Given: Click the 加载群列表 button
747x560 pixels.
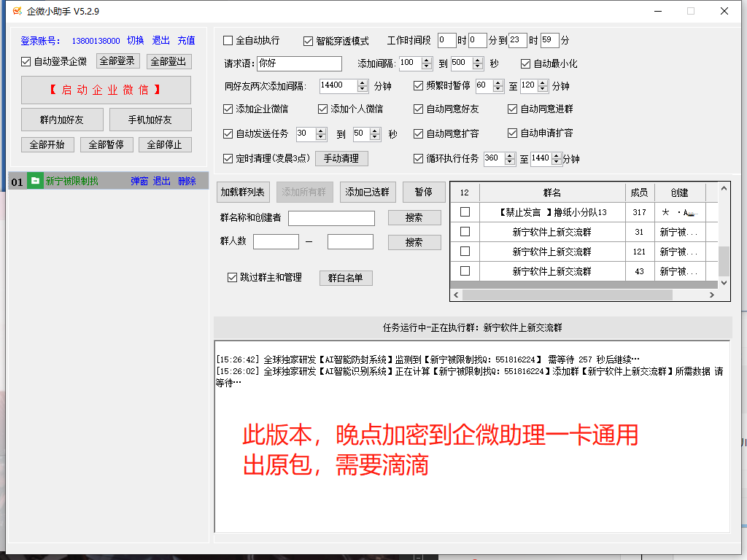Looking at the screenshot, I should [244, 192].
